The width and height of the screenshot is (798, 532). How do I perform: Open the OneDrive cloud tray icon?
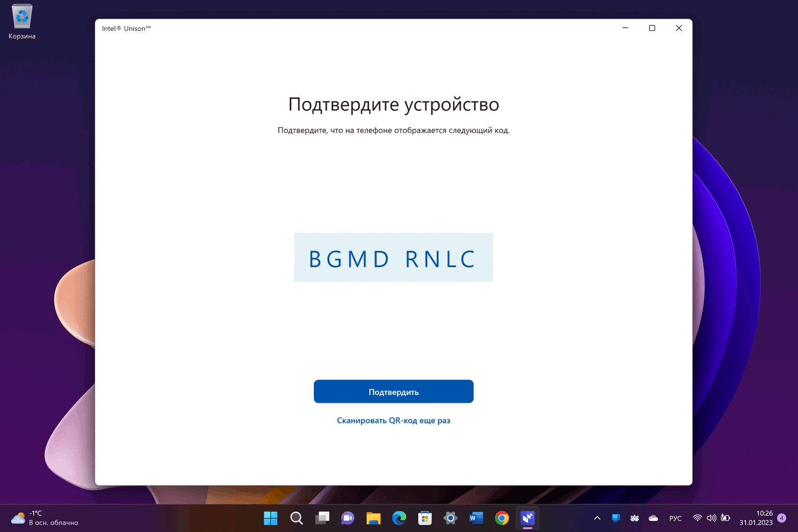pyautogui.click(x=653, y=518)
